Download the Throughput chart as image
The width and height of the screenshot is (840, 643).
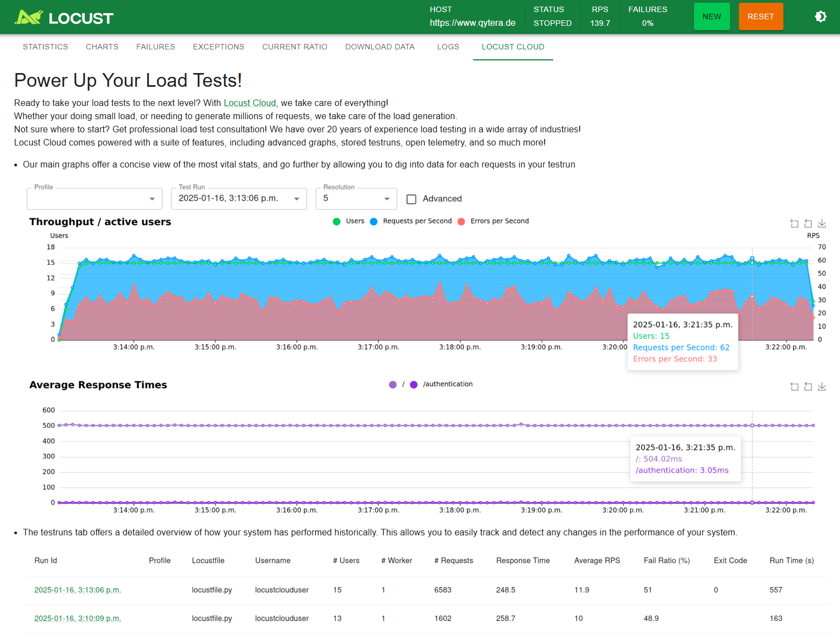coord(822,223)
